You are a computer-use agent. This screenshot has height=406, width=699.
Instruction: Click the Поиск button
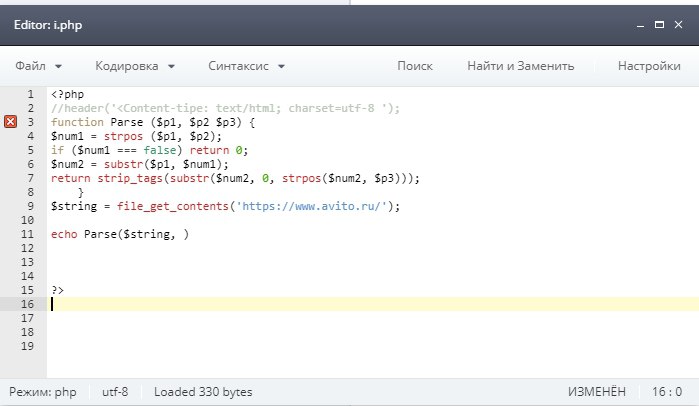(x=415, y=66)
